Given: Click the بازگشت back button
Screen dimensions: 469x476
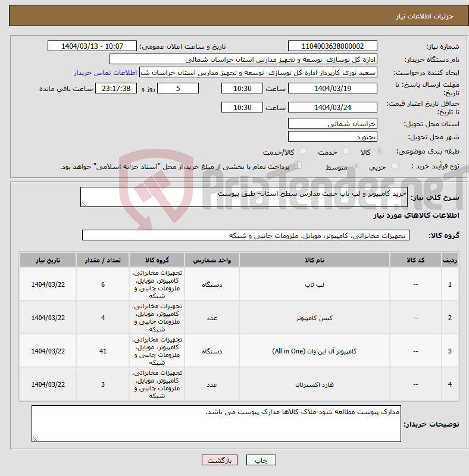Looking at the screenshot, I should tap(220, 460).
